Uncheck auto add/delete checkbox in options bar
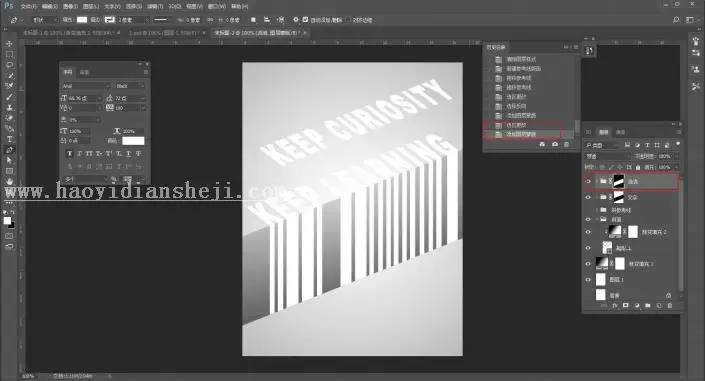 pos(306,20)
